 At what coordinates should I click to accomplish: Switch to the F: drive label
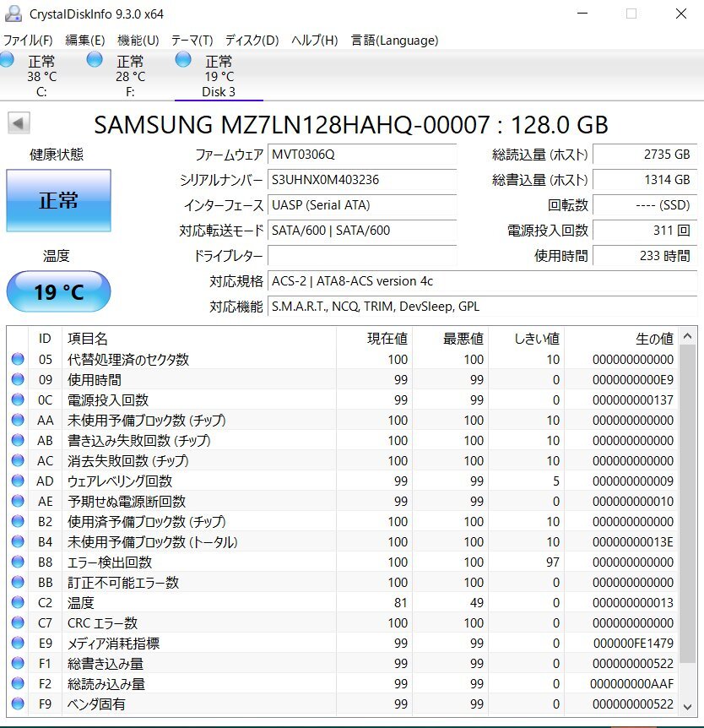pyautogui.click(x=130, y=92)
